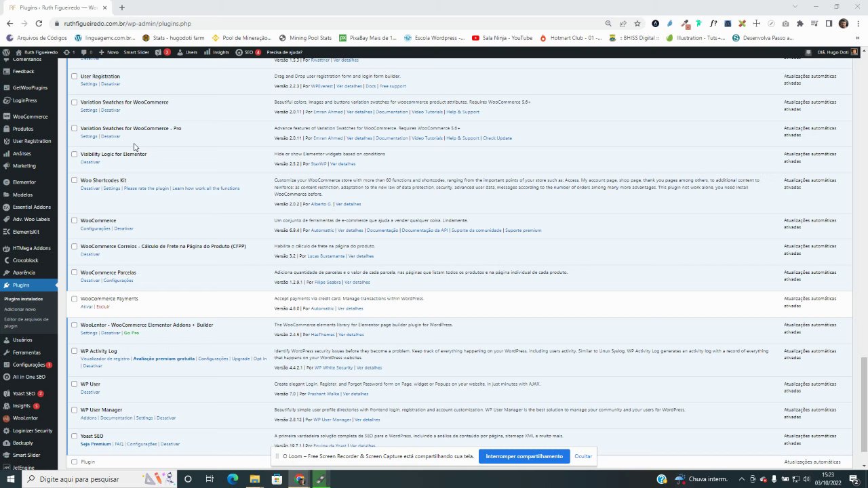
Task: Check the Visibility Logic for Elementor checkbox
Action: point(74,155)
